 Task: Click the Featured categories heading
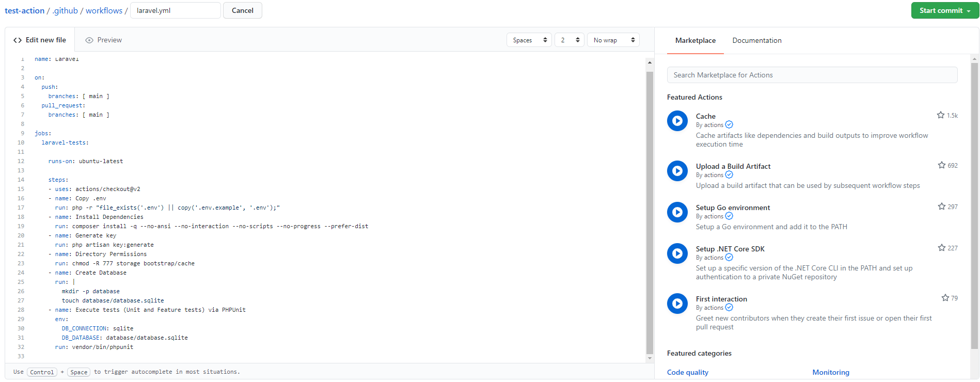tap(699, 353)
